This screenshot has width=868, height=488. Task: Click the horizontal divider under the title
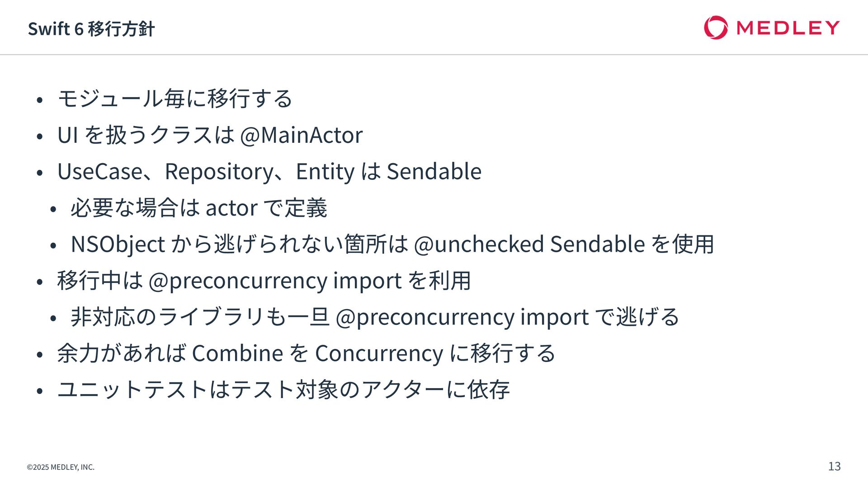[x=434, y=55]
